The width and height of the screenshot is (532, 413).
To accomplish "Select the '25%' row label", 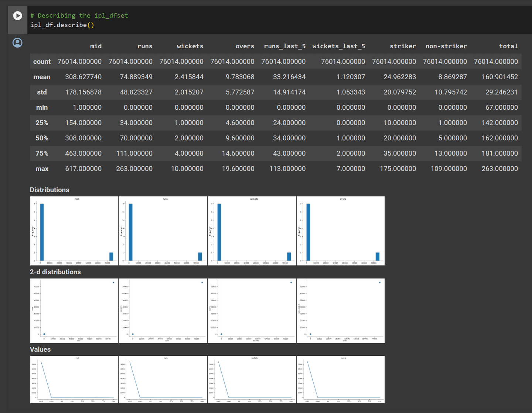I will [42, 123].
